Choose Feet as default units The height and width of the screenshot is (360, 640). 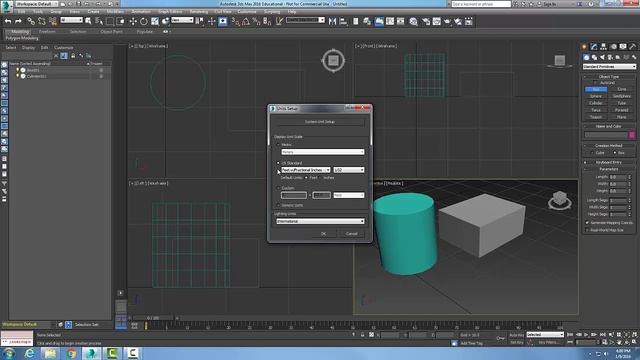[x=306, y=178]
